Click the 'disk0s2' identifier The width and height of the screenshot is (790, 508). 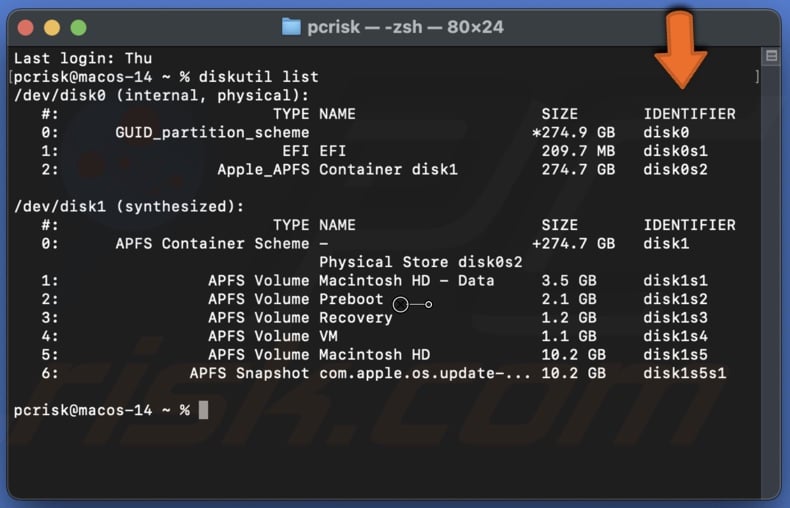click(675, 170)
